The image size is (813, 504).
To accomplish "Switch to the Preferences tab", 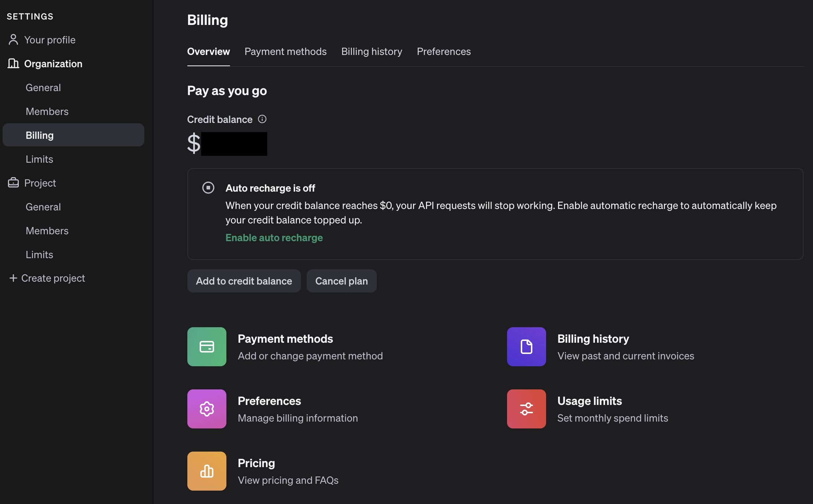I will pyautogui.click(x=444, y=52).
